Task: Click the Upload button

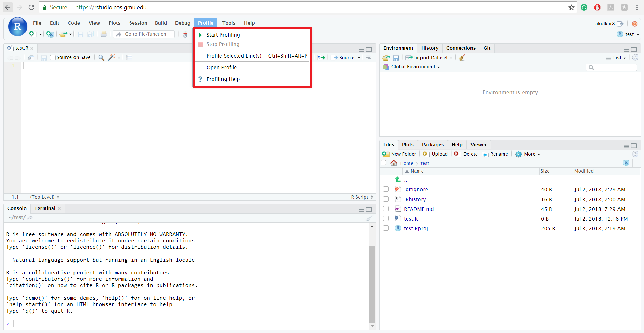Action: coord(435,154)
